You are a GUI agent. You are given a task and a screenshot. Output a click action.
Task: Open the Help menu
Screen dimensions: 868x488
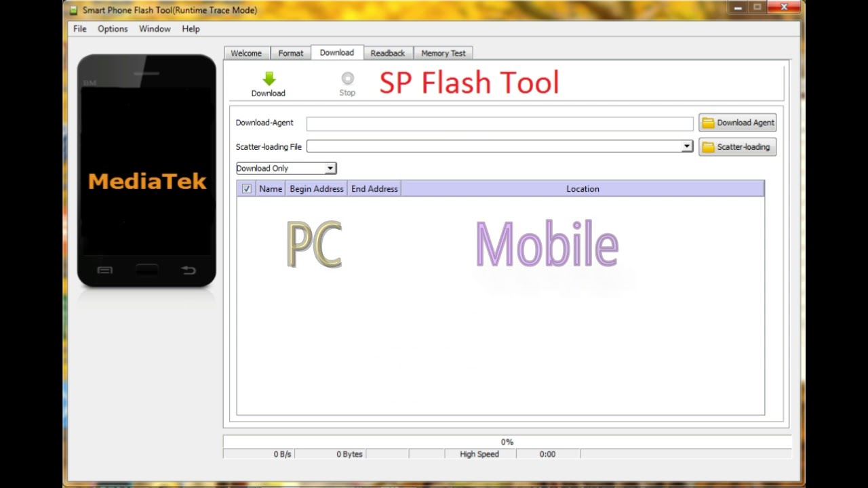[191, 28]
